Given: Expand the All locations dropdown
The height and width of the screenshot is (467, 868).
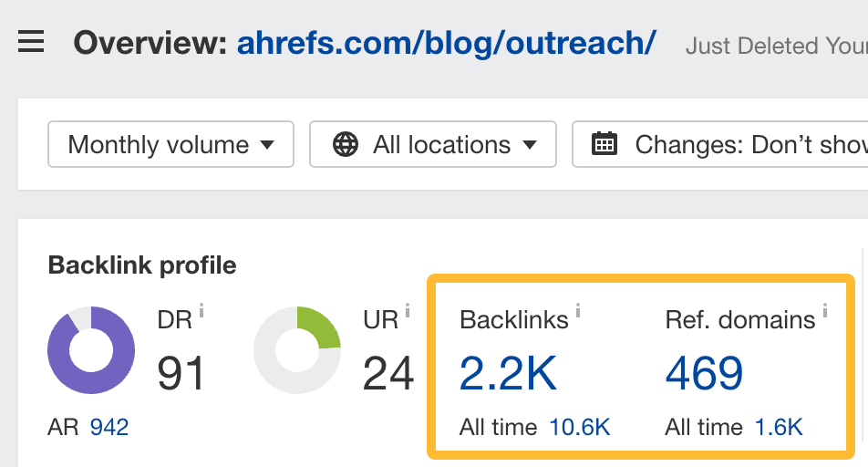Looking at the screenshot, I should [433, 145].
